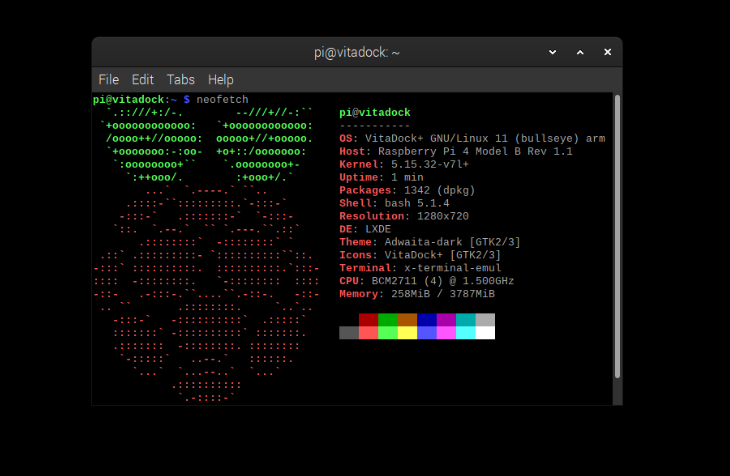Click the bright green color block
730x476 pixels.
pos(388,333)
